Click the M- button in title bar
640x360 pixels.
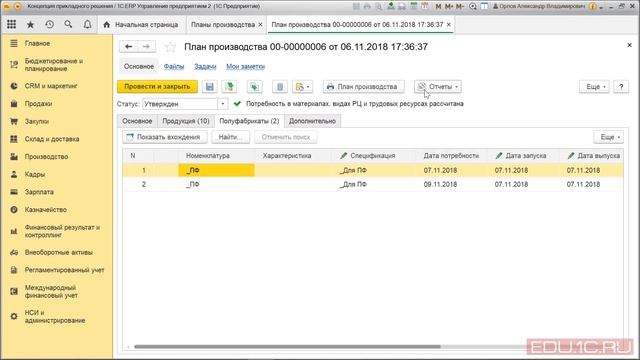460,7
